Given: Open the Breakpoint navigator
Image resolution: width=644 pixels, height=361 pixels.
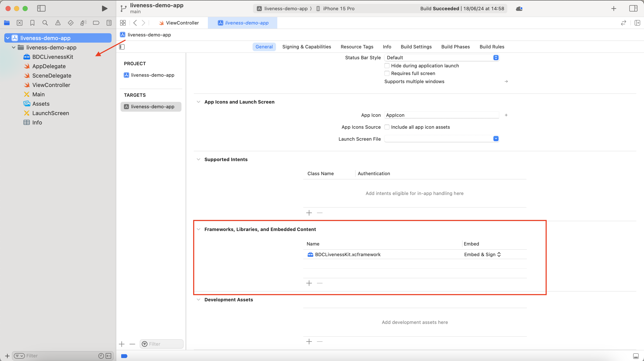Looking at the screenshot, I should point(96,23).
